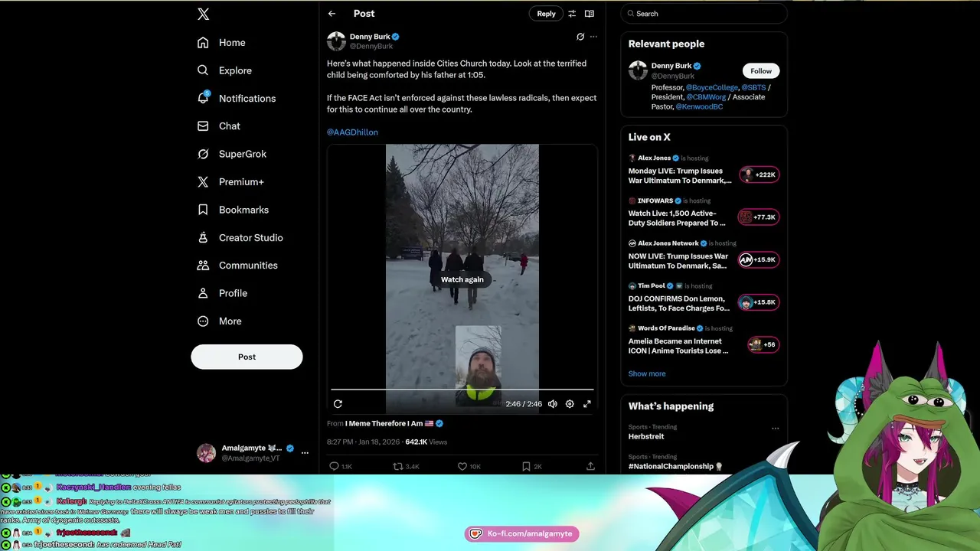This screenshot has width=980, height=551.
Task: Click the repost icon under post
Action: pos(397,466)
